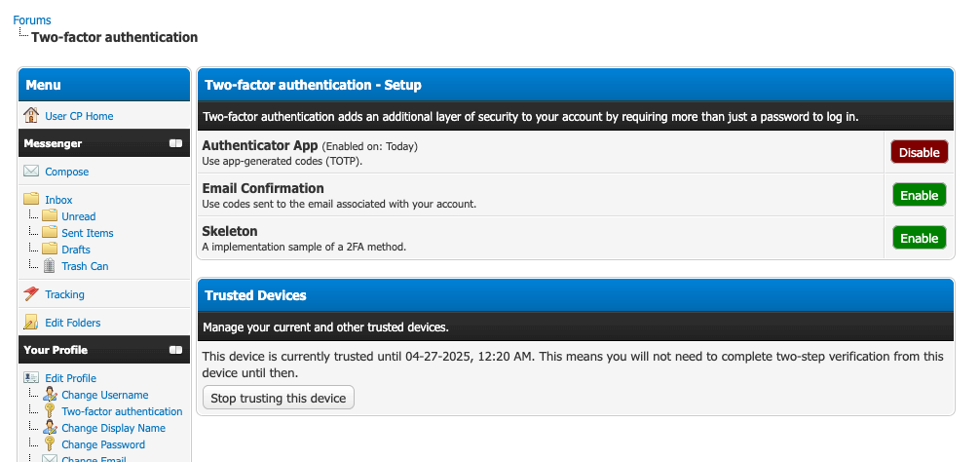980x462 pixels.
Task: Click the Trash Can icon
Action: point(49,266)
